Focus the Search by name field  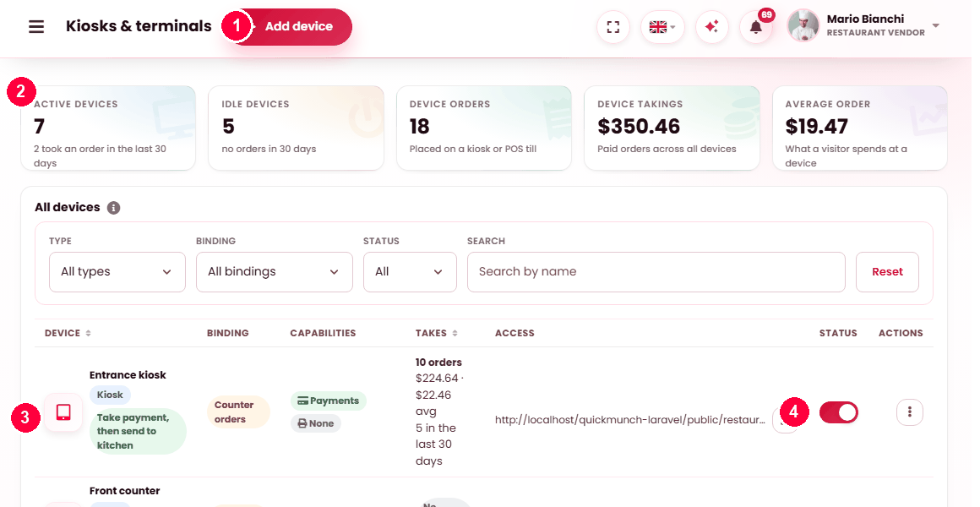656,272
